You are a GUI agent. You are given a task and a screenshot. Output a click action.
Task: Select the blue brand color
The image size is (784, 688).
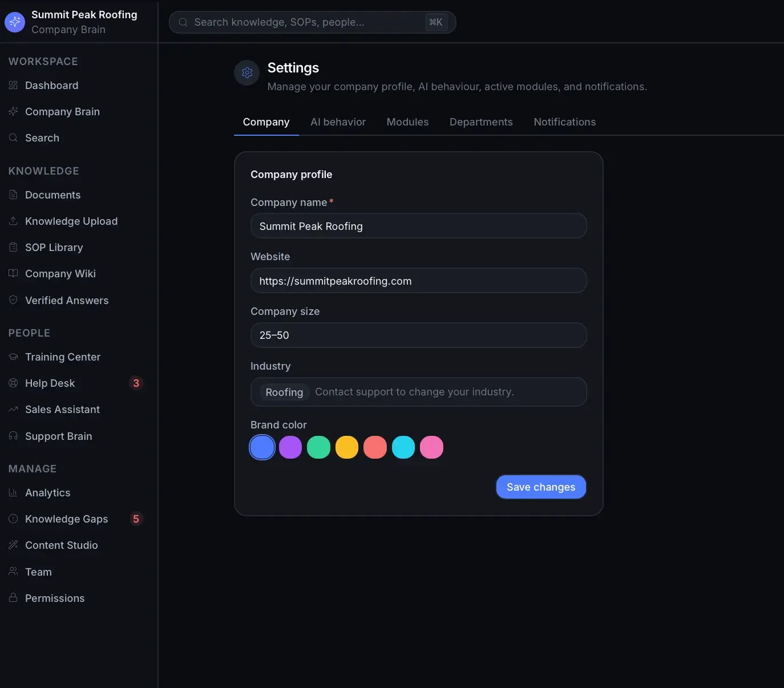pos(262,447)
